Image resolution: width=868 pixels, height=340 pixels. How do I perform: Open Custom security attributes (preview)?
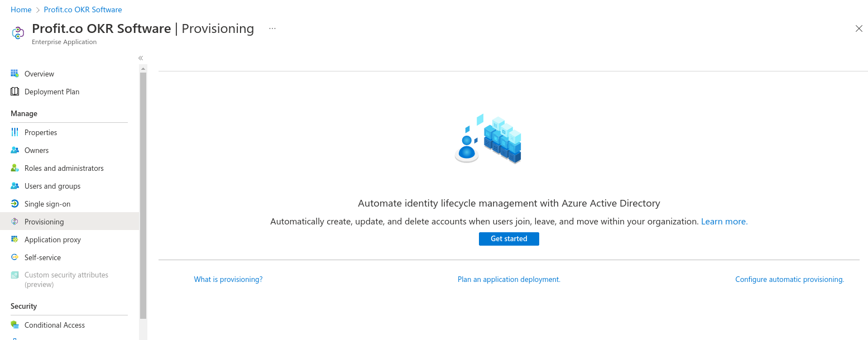[69, 280]
